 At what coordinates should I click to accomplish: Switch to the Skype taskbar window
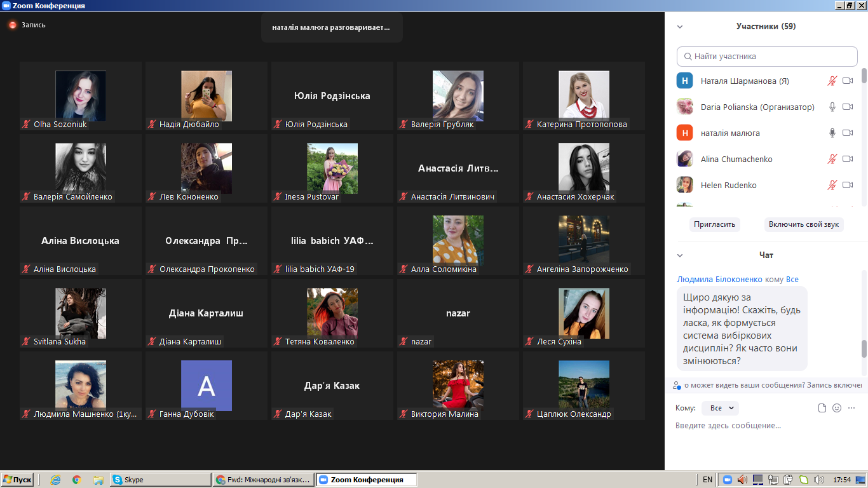(160, 480)
